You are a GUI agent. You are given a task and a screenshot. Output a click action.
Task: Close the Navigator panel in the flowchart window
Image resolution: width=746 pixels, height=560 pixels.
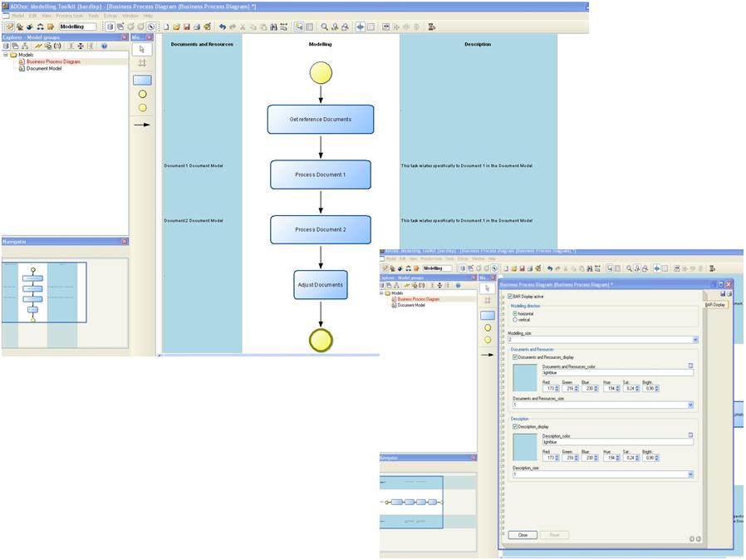click(x=125, y=242)
